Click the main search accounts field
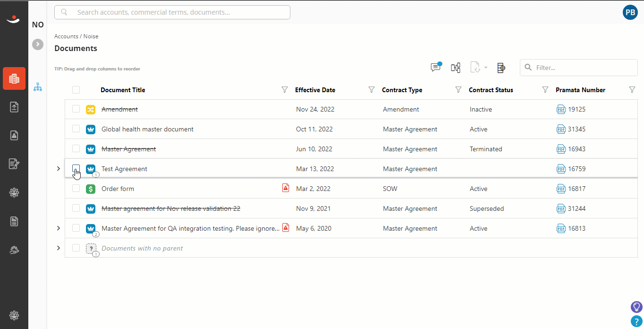 (172, 12)
